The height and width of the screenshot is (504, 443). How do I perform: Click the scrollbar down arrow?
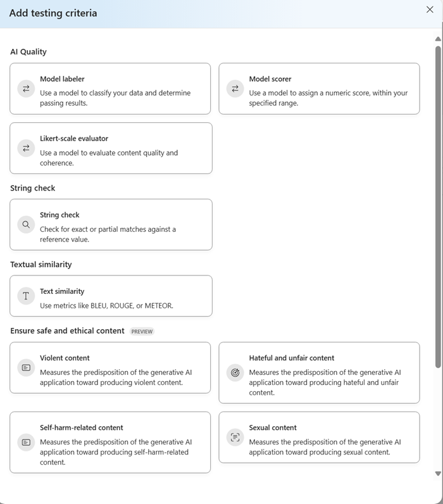coord(438,474)
